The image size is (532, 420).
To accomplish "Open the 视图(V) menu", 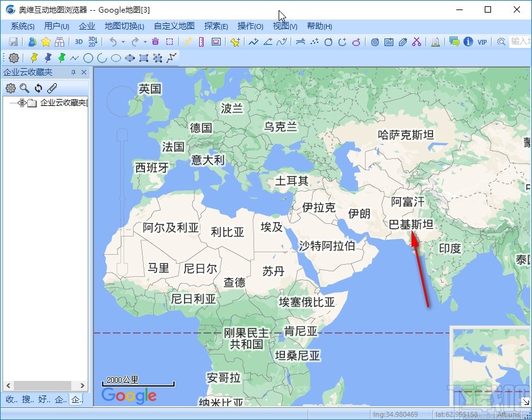I will click(285, 26).
